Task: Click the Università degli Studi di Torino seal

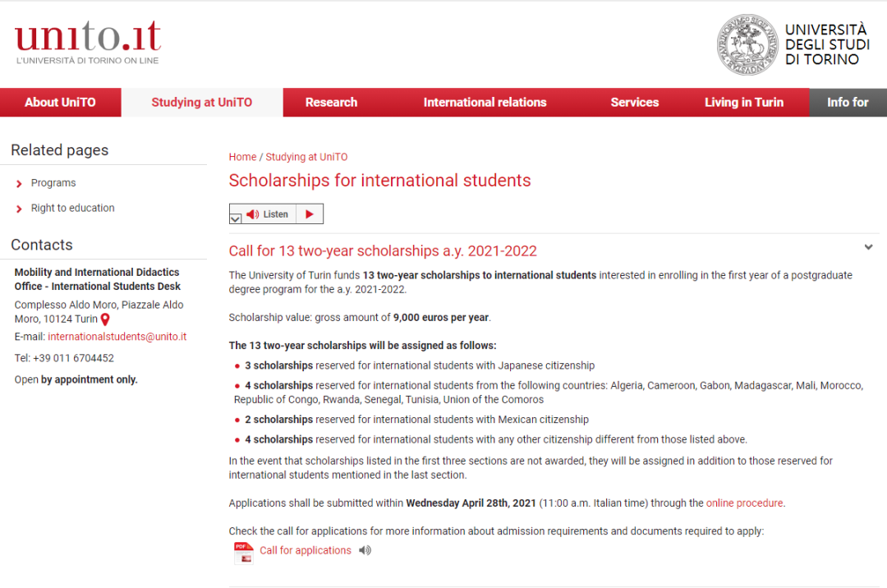Action: pos(747,45)
